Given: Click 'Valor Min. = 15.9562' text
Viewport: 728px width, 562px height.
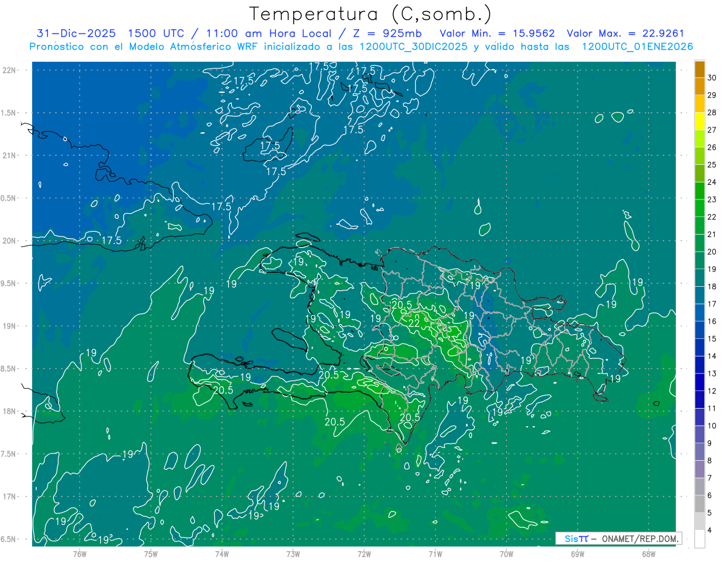Looking at the screenshot, I should pos(497,33).
